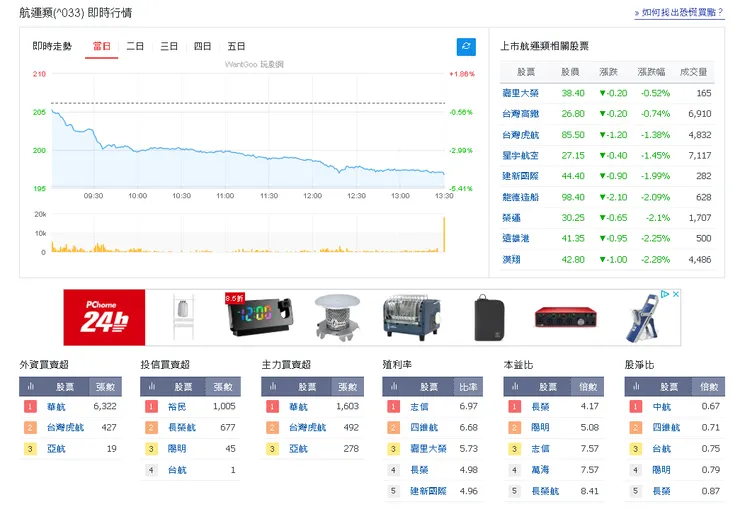Switch chart to 四日 view
The height and width of the screenshot is (509, 740).
[x=202, y=46]
